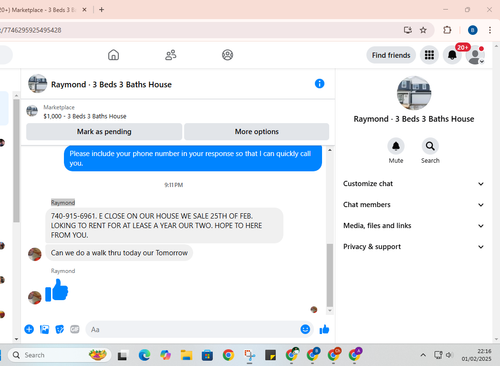Open a new browser tab

tap(101, 10)
